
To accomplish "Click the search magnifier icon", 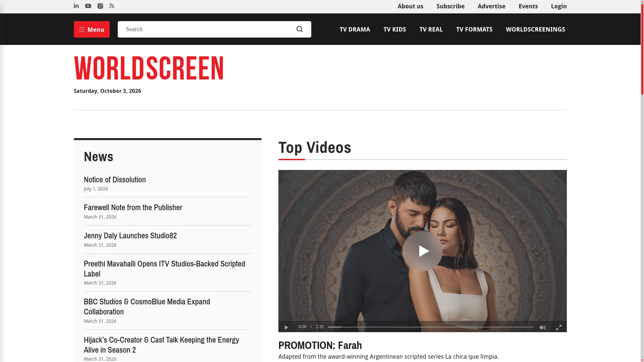I will coord(300,29).
